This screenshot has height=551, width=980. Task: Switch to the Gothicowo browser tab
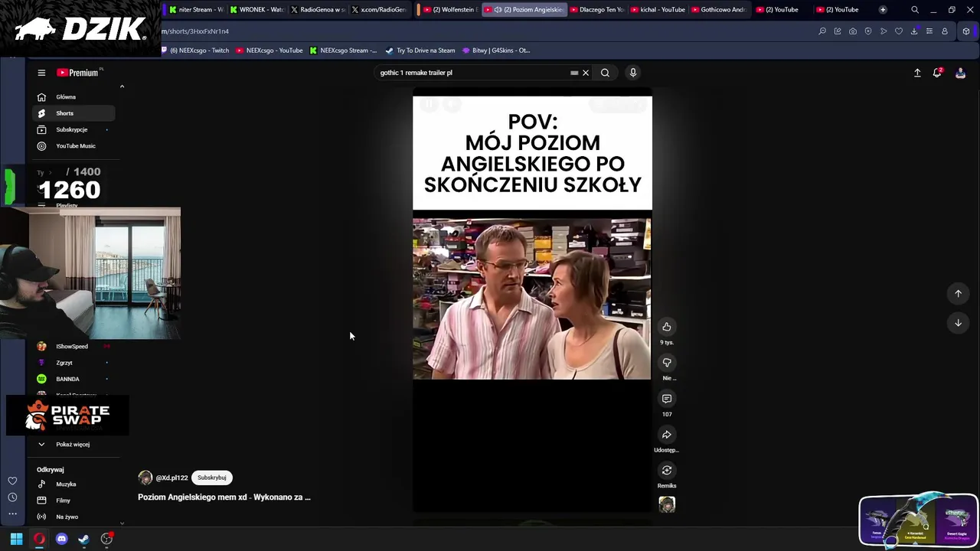click(718, 10)
